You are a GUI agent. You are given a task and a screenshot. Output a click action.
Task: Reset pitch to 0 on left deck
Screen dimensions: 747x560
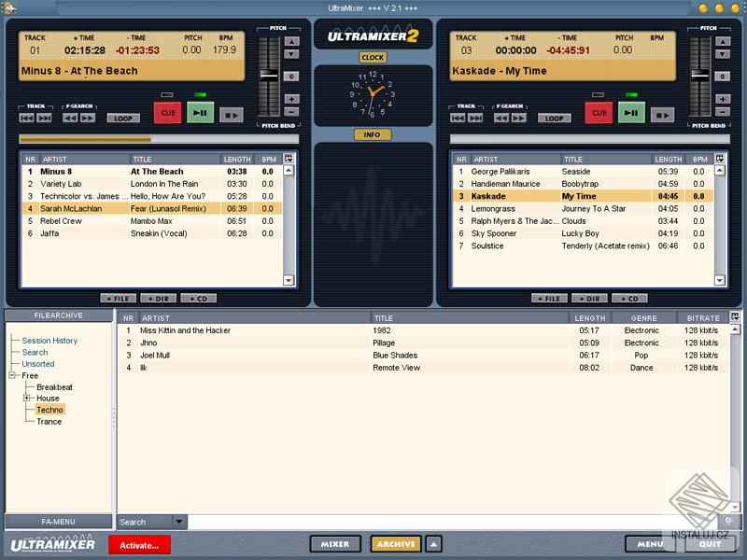[291, 77]
